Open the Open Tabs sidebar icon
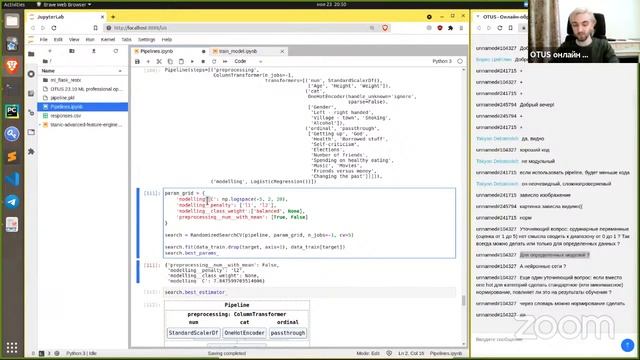The height and width of the screenshot is (360, 640). 31,132
